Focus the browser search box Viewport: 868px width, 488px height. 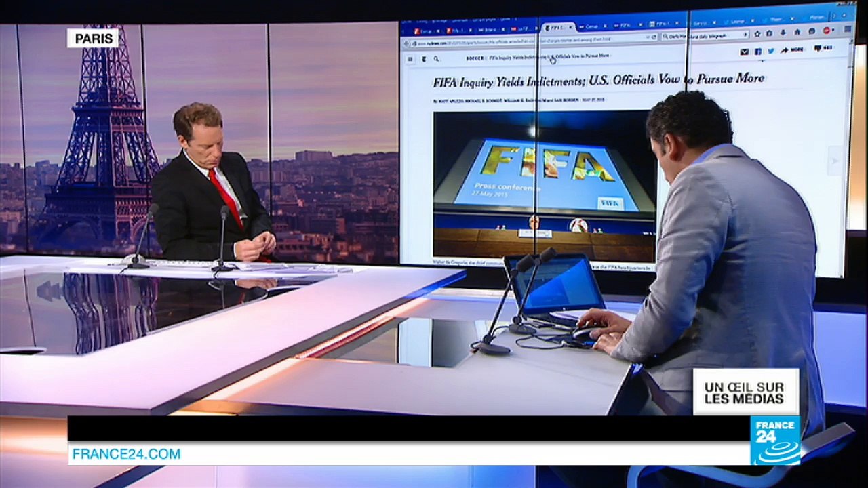tap(704, 35)
